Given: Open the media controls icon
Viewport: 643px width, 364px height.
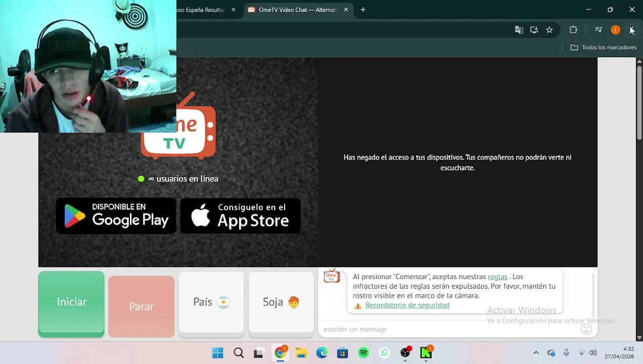Looking at the screenshot, I should [x=599, y=30].
